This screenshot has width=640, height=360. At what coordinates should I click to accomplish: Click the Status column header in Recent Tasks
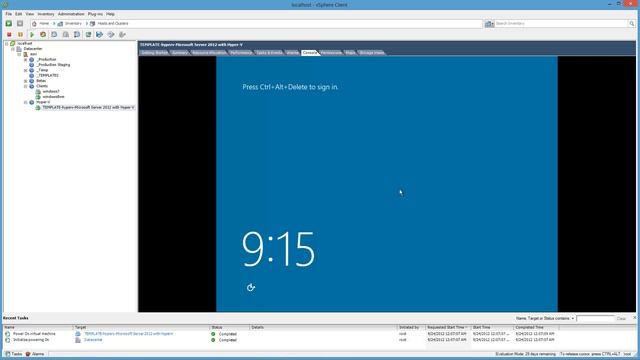coord(229,327)
